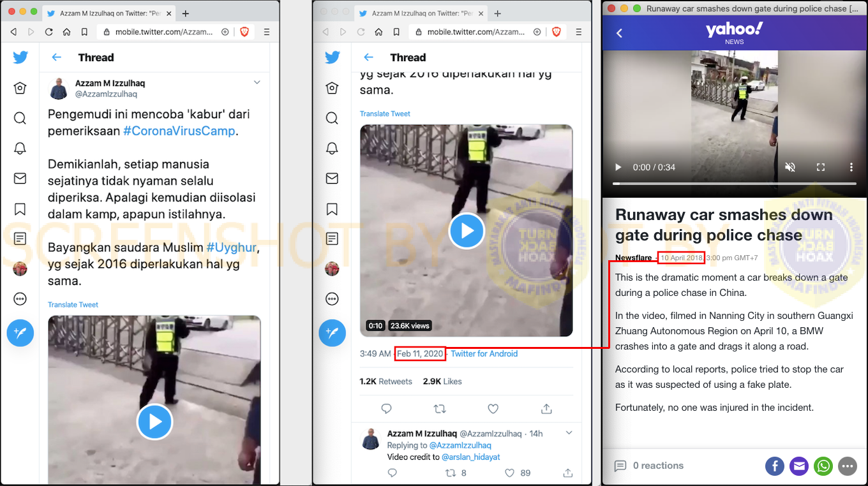
Task: Open the #CoronaVirusCamp hashtag
Action: [x=179, y=131]
